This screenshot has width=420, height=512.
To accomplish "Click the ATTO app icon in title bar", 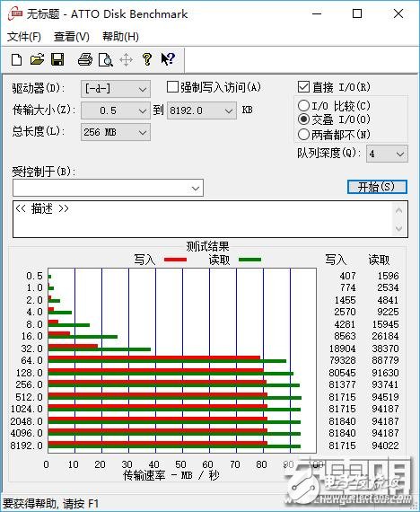I will point(15,14).
